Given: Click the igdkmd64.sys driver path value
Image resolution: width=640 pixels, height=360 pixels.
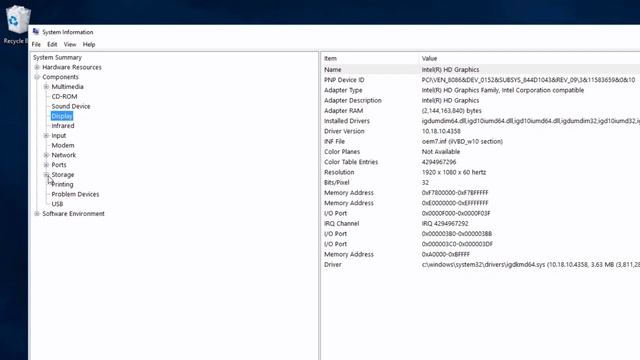Looking at the screenshot, I should tap(531, 264).
